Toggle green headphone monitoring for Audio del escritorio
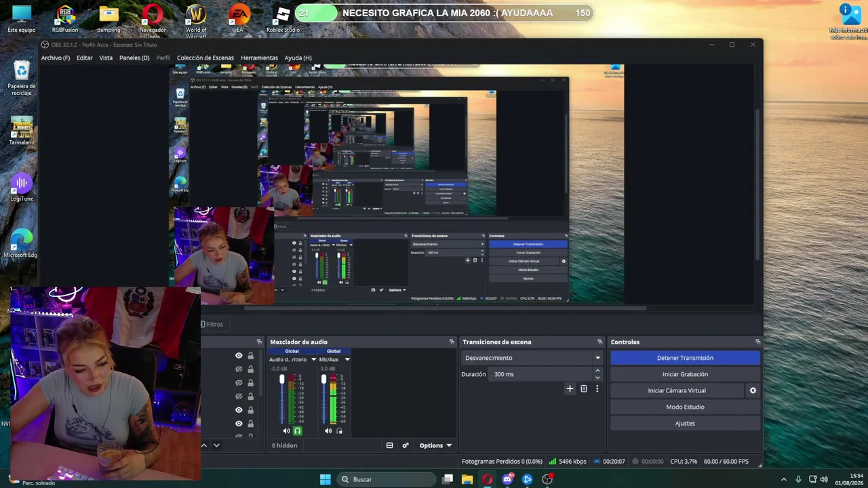 [297, 430]
